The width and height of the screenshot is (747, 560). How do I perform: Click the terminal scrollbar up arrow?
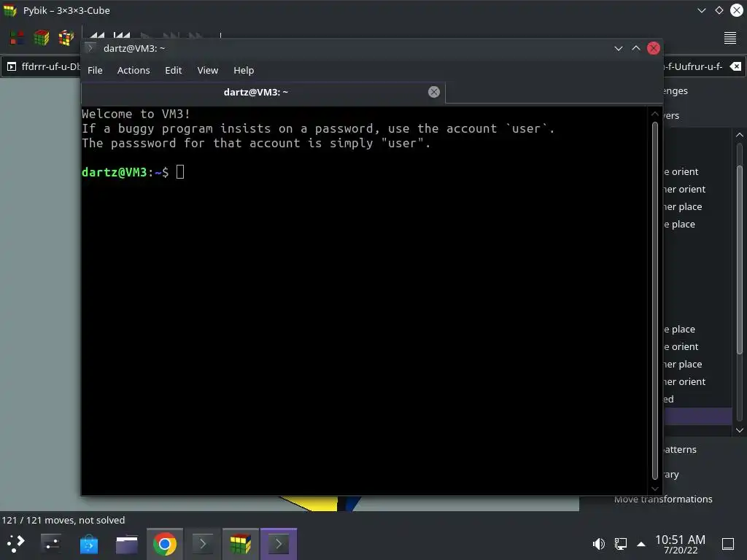coord(654,114)
